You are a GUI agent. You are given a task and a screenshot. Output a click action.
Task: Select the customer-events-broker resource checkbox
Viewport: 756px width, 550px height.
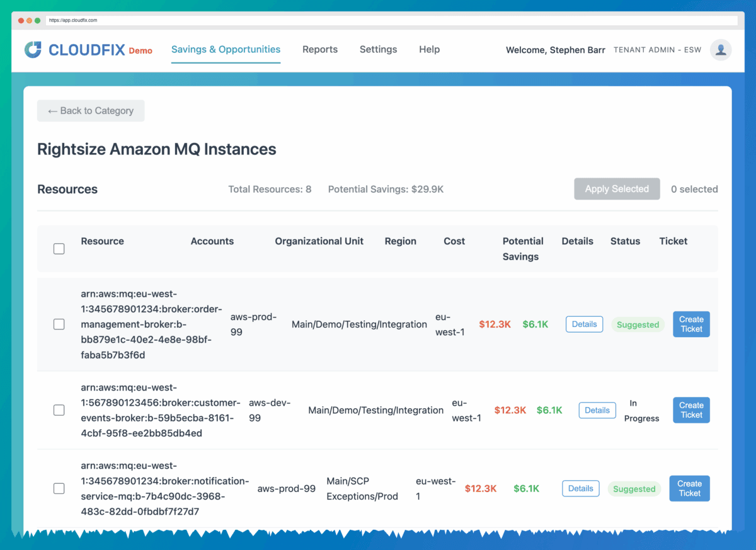point(59,410)
